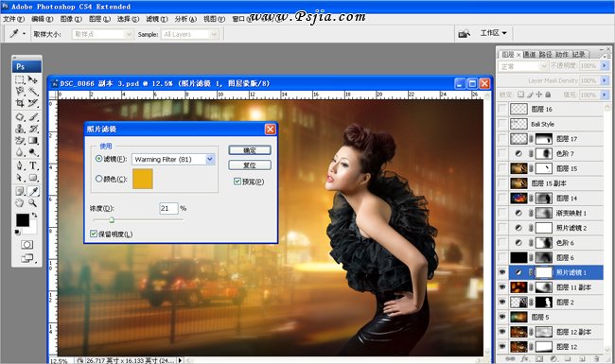The height and width of the screenshot is (364, 615).
Task: Select the Pen tool
Action: (x=20, y=165)
